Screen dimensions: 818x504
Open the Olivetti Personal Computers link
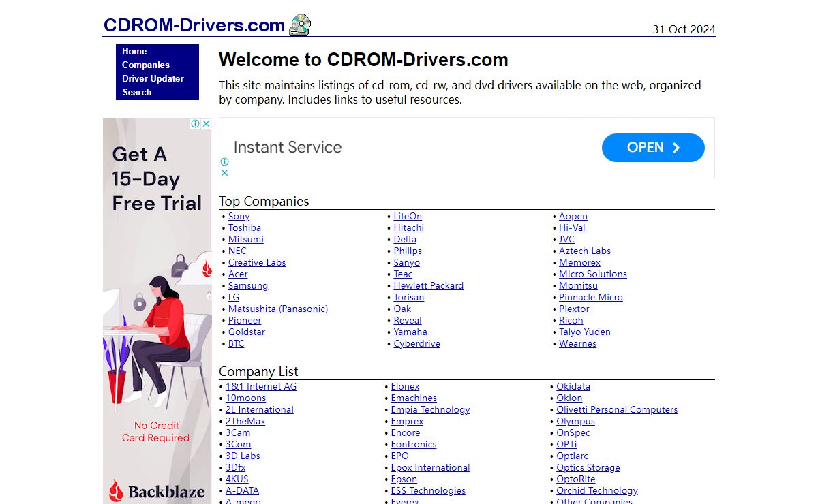617,409
